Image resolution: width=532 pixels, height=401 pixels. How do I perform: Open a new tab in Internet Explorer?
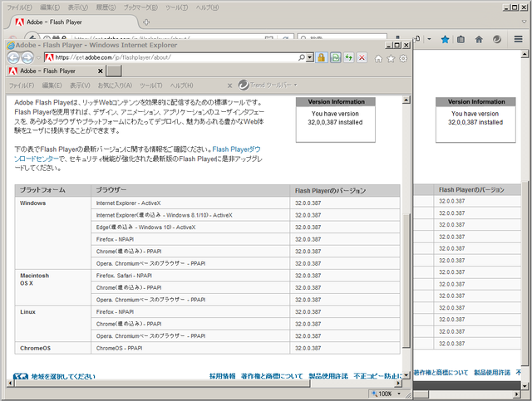tap(114, 71)
